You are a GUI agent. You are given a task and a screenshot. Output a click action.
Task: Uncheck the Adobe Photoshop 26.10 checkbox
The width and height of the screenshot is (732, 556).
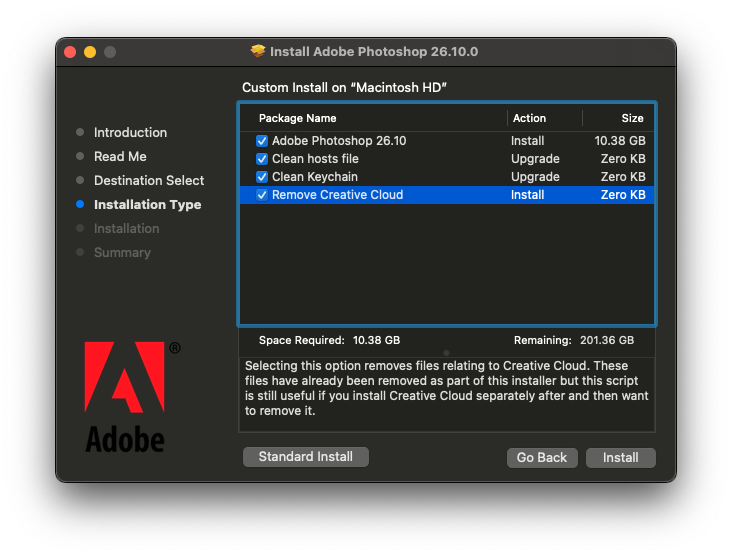coord(262,141)
